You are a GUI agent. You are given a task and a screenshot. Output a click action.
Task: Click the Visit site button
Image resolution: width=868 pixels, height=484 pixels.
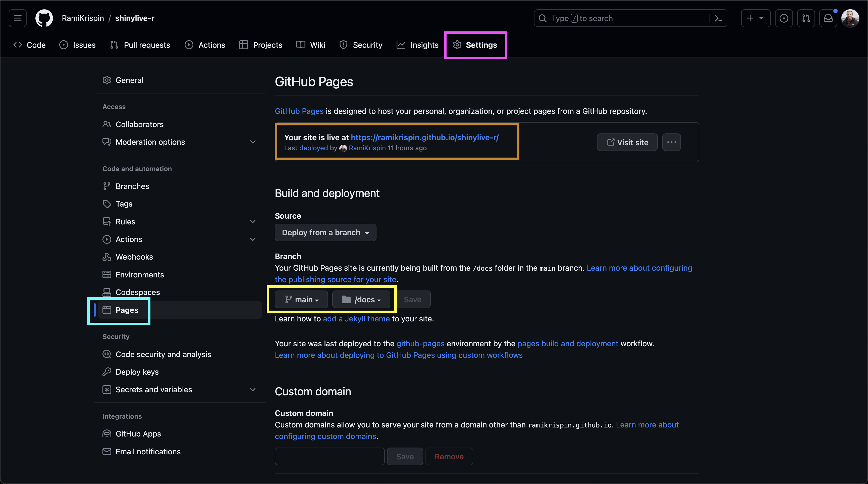click(x=627, y=142)
